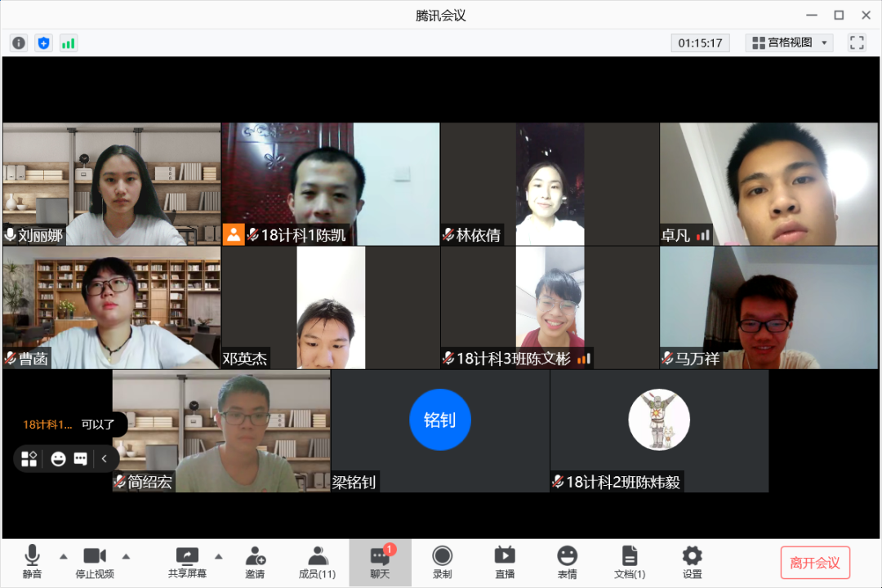Click the 离开会议 leave meeting button
The image size is (882, 588).
[815, 563]
